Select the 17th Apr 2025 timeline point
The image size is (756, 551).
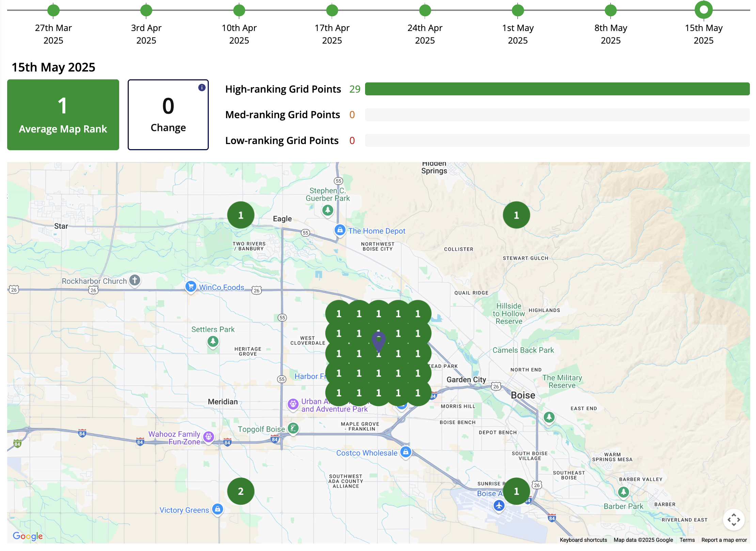332,10
